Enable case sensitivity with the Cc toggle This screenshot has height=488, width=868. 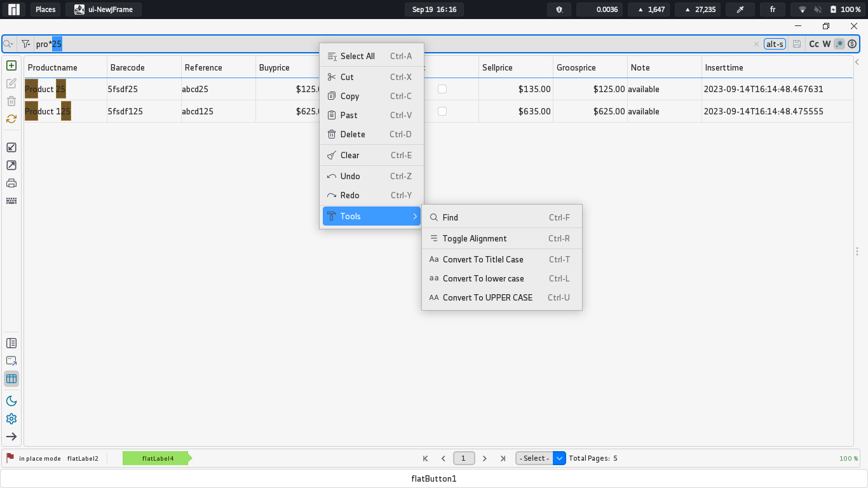click(813, 44)
